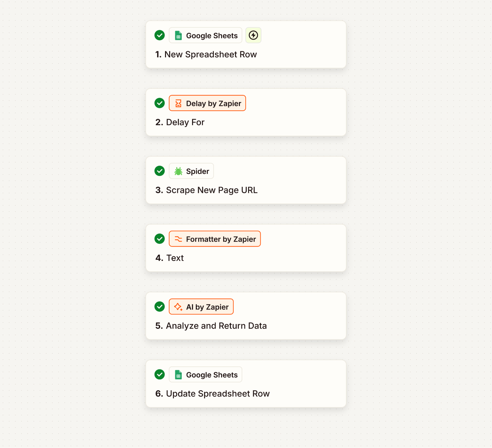Screen dimensions: 492x448
Task: Click the Formatter by Zapier icon
Action: (x=178, y=239)
